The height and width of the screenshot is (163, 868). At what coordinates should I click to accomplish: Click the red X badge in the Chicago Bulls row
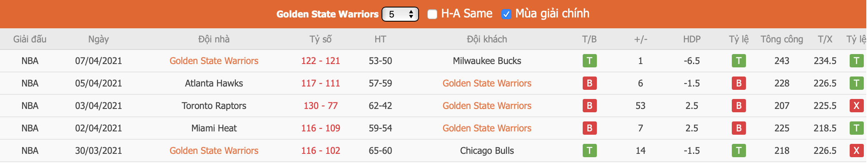tap(856, 151)
